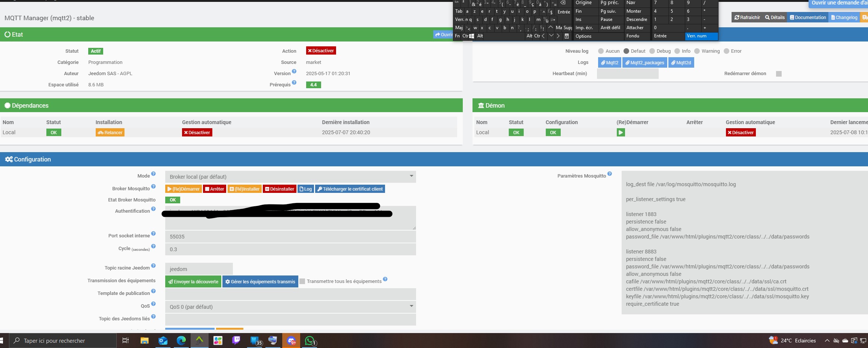Open the Mqtt2 log

609,62
